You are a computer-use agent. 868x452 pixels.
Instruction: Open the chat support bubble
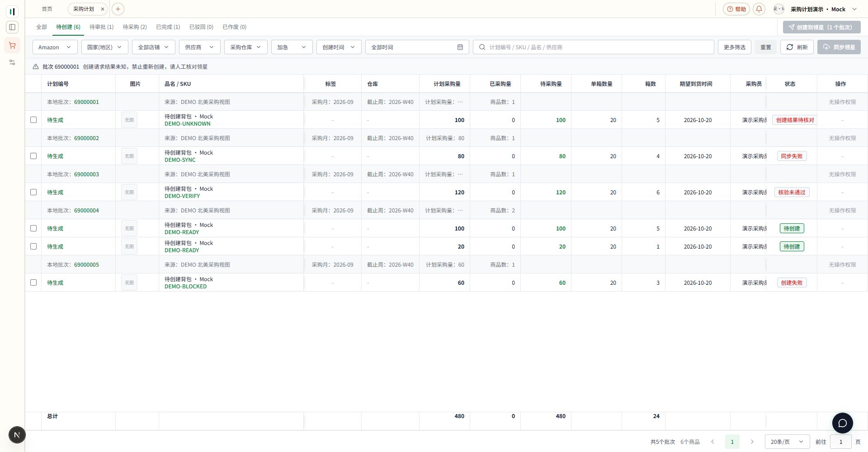(x=842, y=423)
